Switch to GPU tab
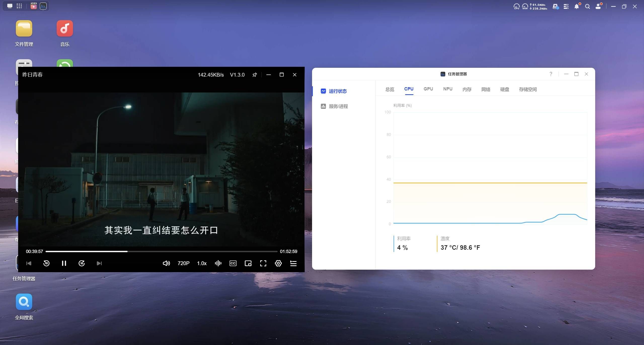 coord(428,89)
